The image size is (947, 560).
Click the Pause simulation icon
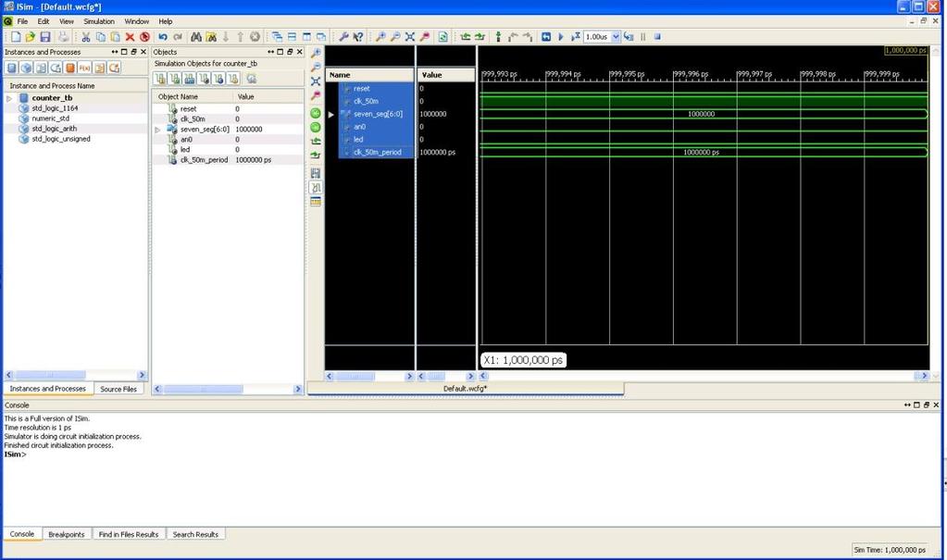point(643,37)
